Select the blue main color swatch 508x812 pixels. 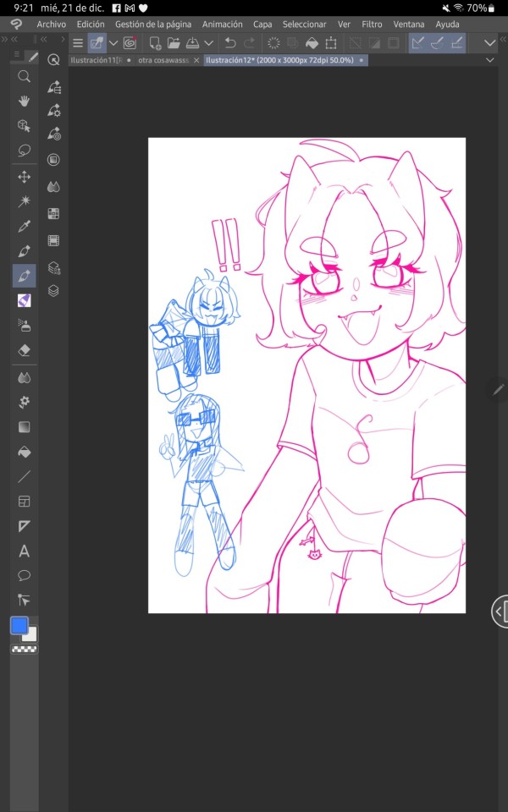(19, 626)
